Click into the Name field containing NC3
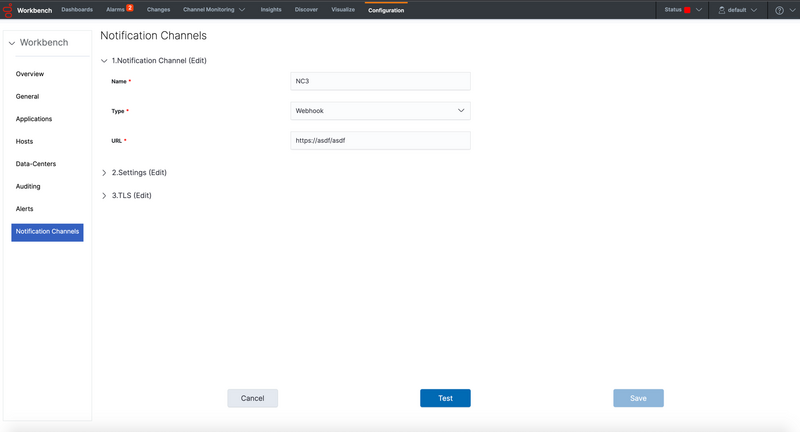 [379, 81]
